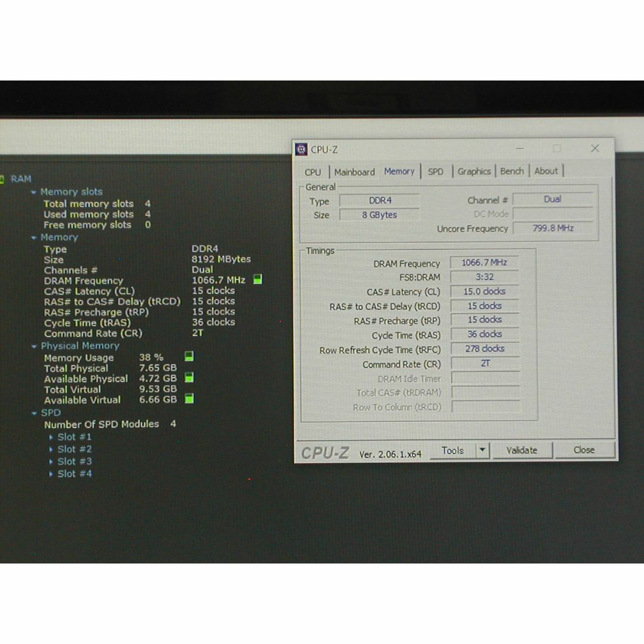Switch to the CPU tab in CPU-Z
Image resolution: width=644 pixels, height=644 pixels.
pos(312,172)
